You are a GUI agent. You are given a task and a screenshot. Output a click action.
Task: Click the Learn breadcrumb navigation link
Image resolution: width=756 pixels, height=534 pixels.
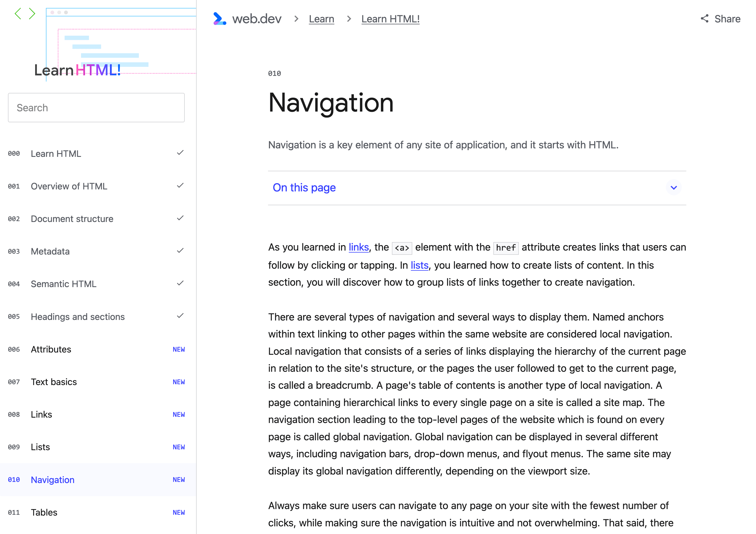pyautogui.click(x=321, y=19)
